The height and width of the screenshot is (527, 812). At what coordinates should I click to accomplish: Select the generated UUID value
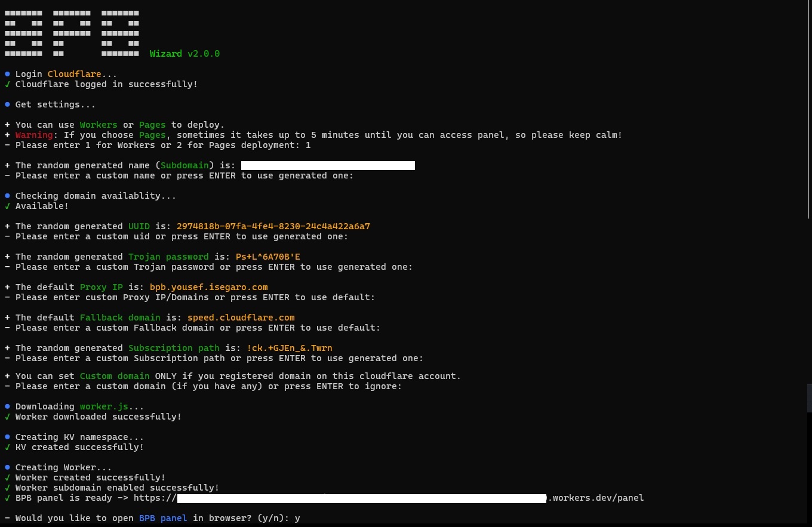[x=273, y=226]
